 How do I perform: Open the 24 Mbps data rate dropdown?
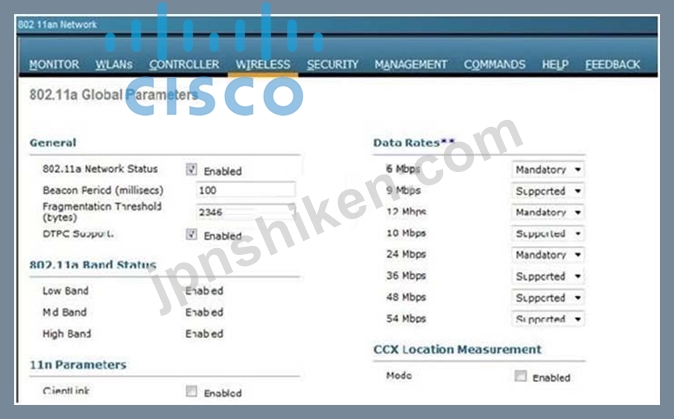coord(548,255)
